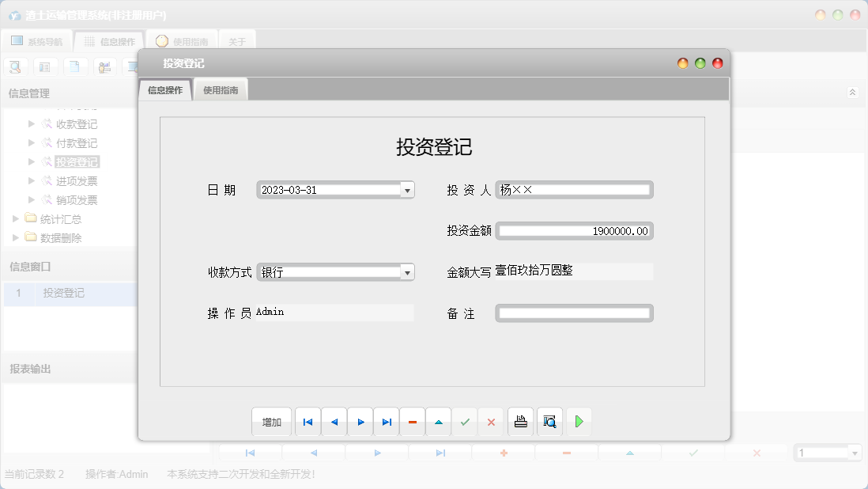Open the 收款方式 payment method dropdown
This screenshot has width=868, height=489.
point(406,271)
